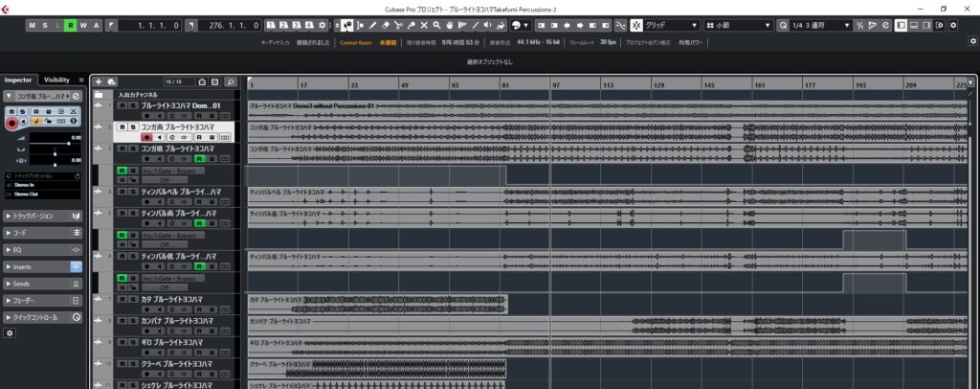
Task: Toggle global Mute M button in toolbar
Action: tap(33, 25)
